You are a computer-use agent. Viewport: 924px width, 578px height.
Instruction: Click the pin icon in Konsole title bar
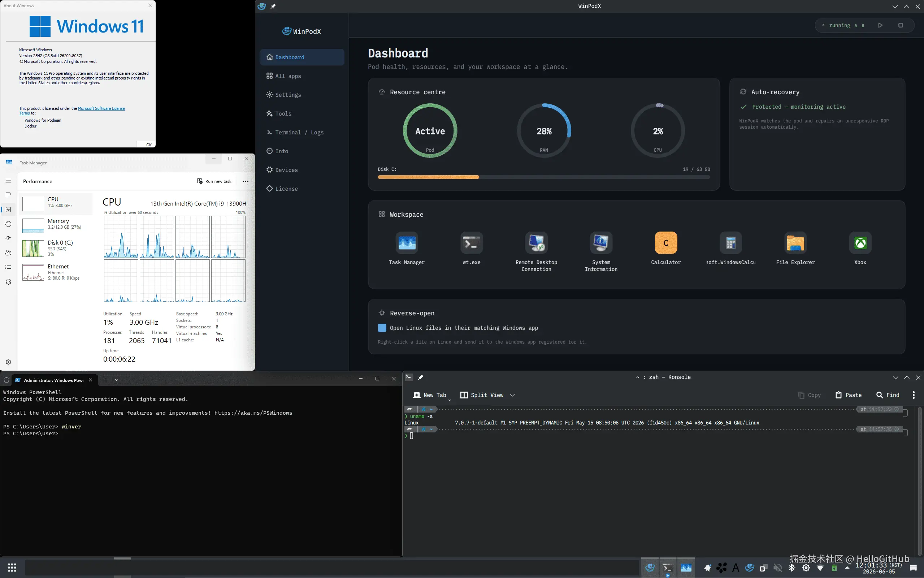point(421,377)
